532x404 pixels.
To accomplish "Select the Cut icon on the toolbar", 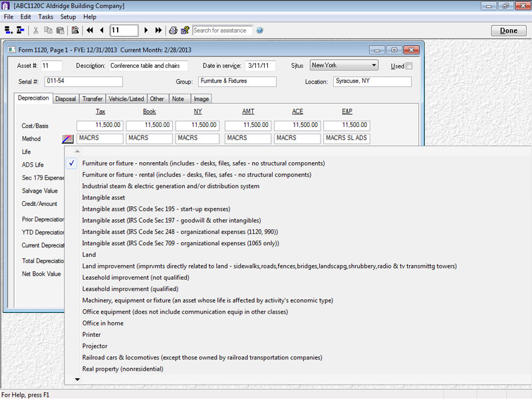I will (37, 30).
